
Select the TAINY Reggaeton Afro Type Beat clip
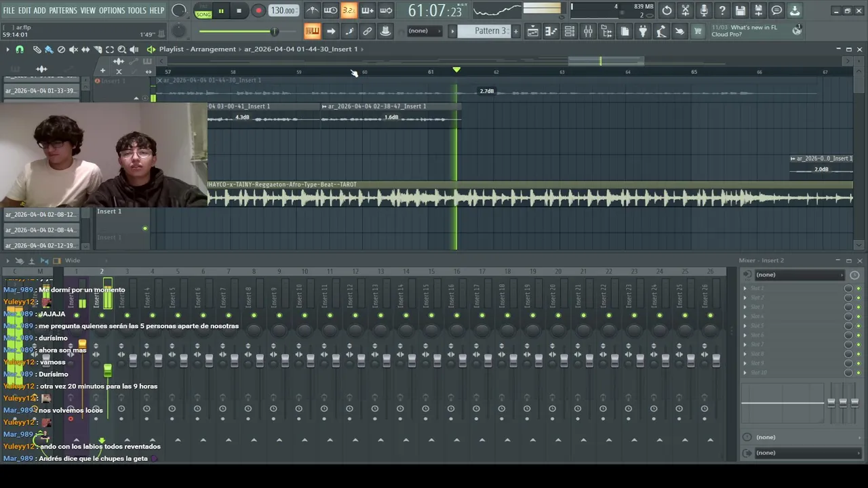pyautogui.click(x=530, y=194)
